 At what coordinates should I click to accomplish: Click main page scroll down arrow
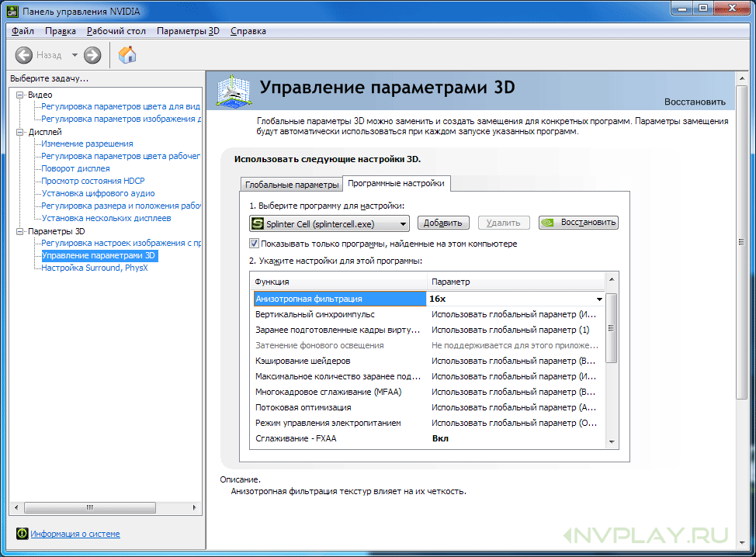742,542
